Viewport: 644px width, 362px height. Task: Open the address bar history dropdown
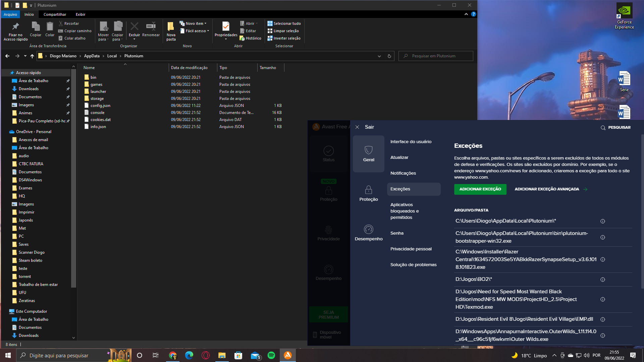[x=379, y=56]
